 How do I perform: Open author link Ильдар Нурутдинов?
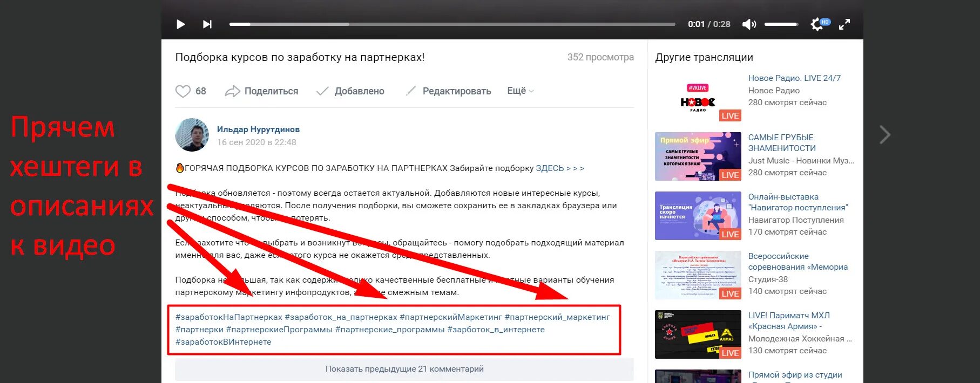tap(258, 129)
